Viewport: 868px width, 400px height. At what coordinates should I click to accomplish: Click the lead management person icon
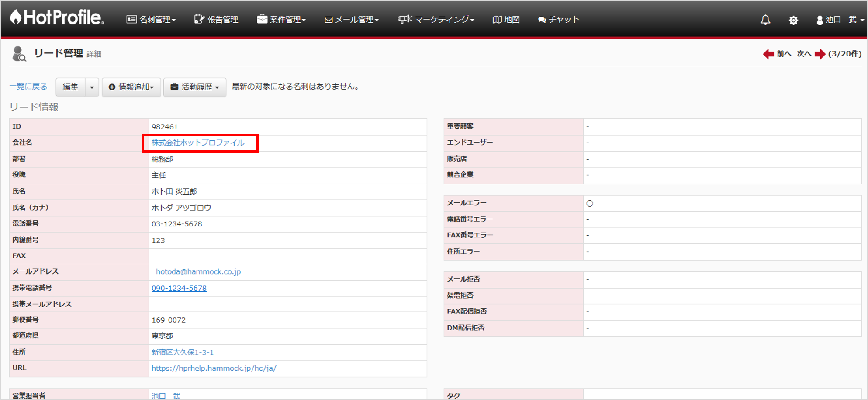[19, 54]
